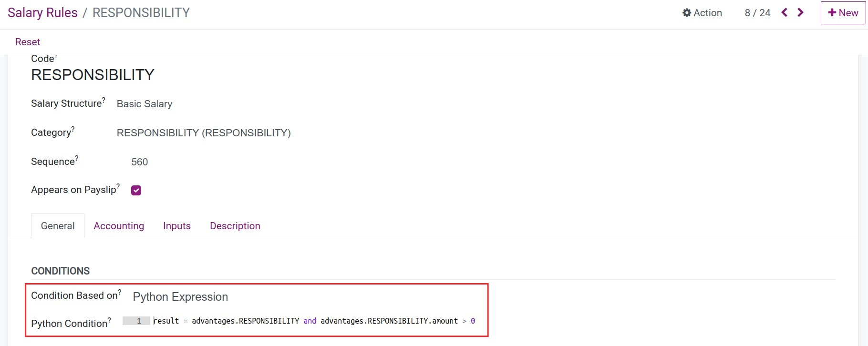The width and height of the screenshot is (868, 346).
Task: Toggle Appears on Payslip off then verify
Action: coord(136,190)
